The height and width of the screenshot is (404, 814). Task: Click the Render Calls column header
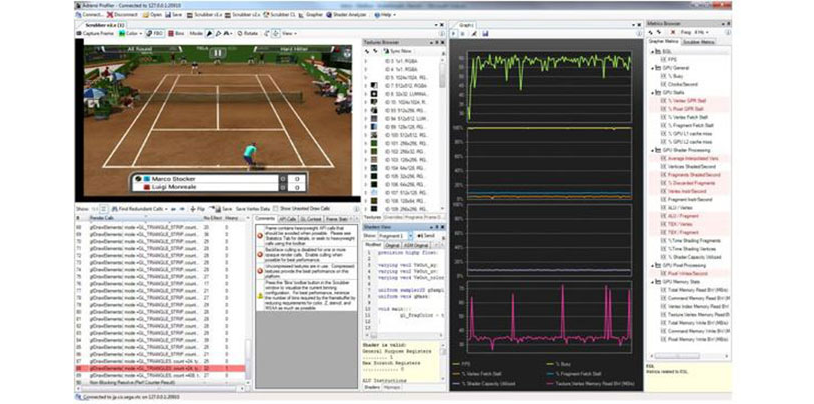click(x=145, y=218)
